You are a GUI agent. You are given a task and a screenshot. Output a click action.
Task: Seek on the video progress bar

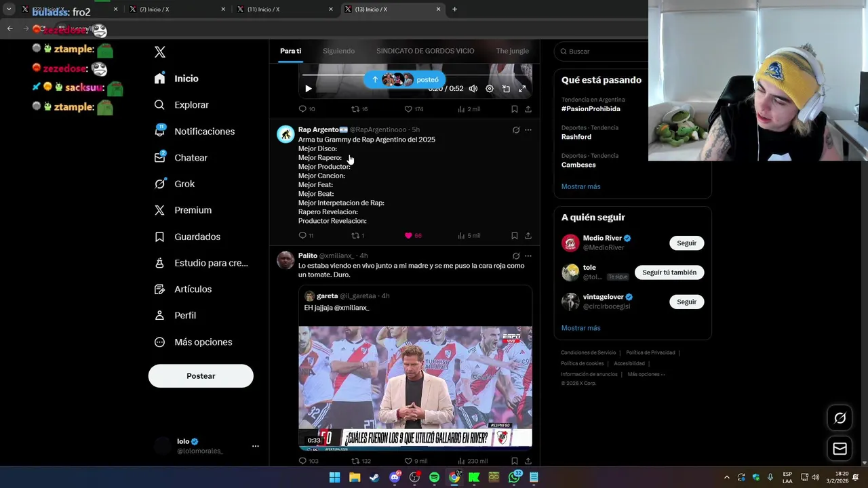pos(415,75)
